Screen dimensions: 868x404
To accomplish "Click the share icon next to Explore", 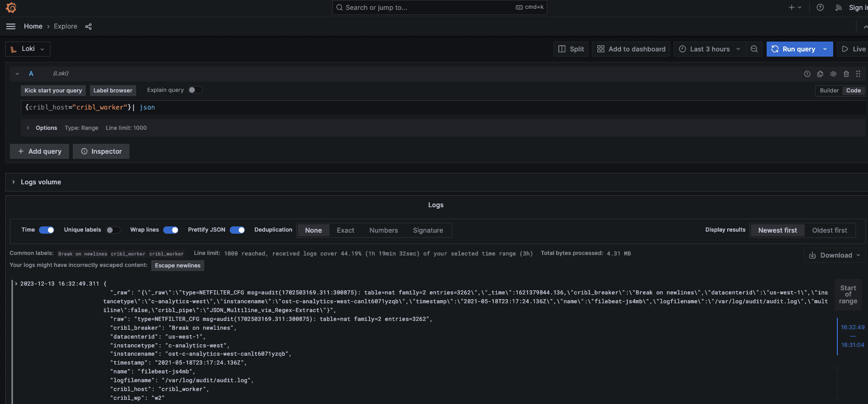I will [88, 26].
